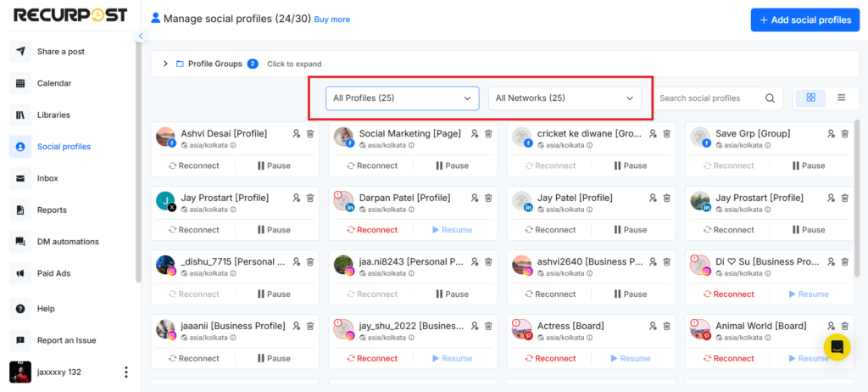The image size is (868, 392).
Task: Click the sidebar vertical scrollbar
Action: 138,161
